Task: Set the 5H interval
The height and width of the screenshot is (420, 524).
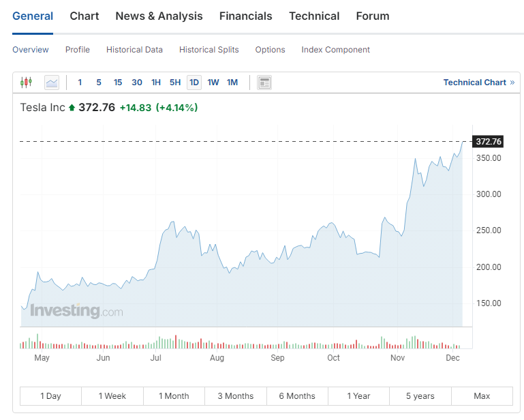Action: tap(175, 82)
